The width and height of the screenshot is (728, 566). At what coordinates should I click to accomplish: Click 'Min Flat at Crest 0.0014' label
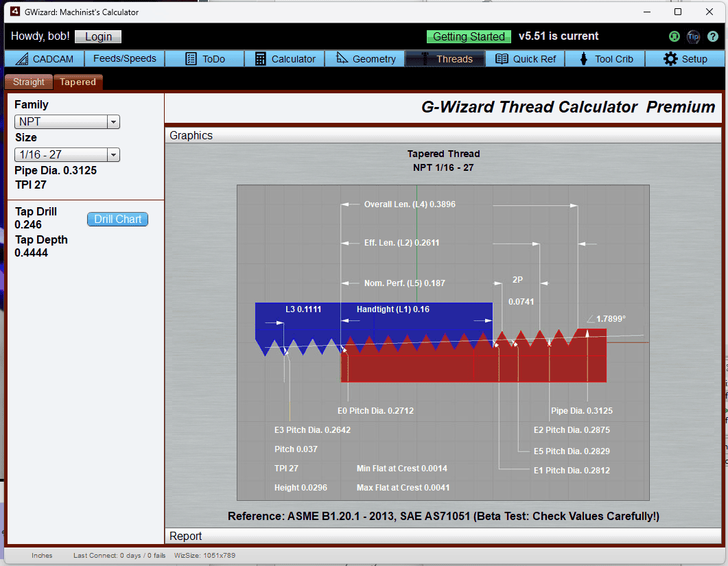[401, 469]
